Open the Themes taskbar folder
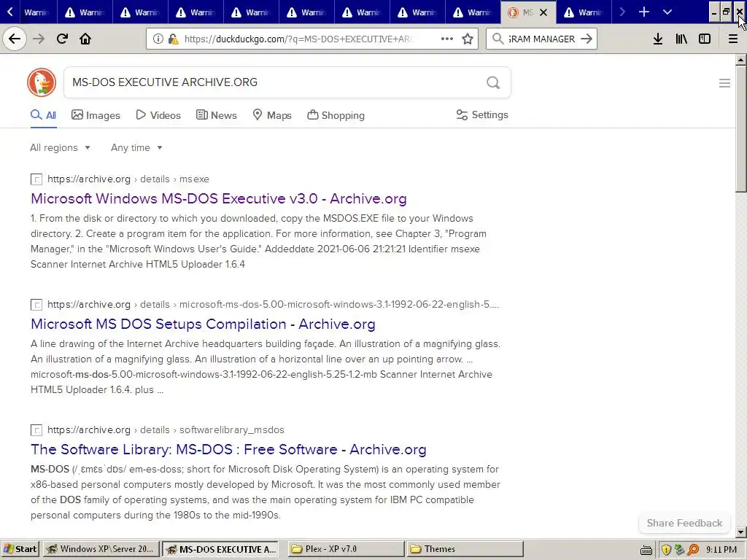The height and width of the screenshot is (560, 747). 465,549
